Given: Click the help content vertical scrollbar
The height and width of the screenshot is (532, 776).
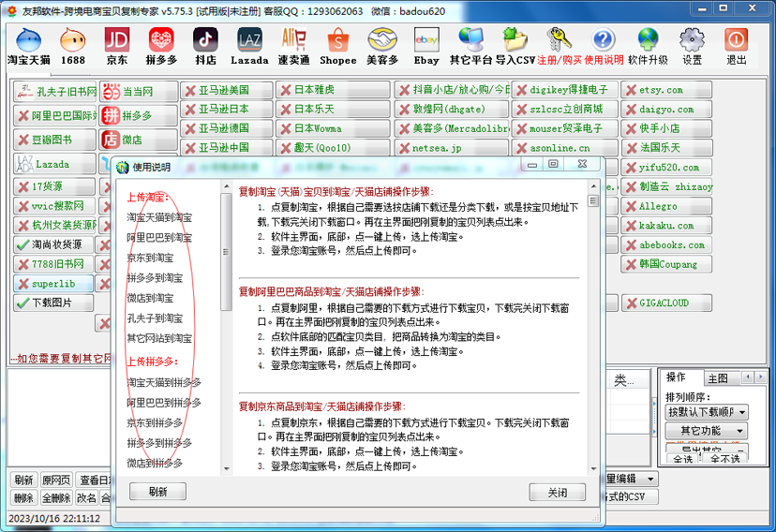Looking at the screenshot, I should pyautogui.click(x=592, y=328).
